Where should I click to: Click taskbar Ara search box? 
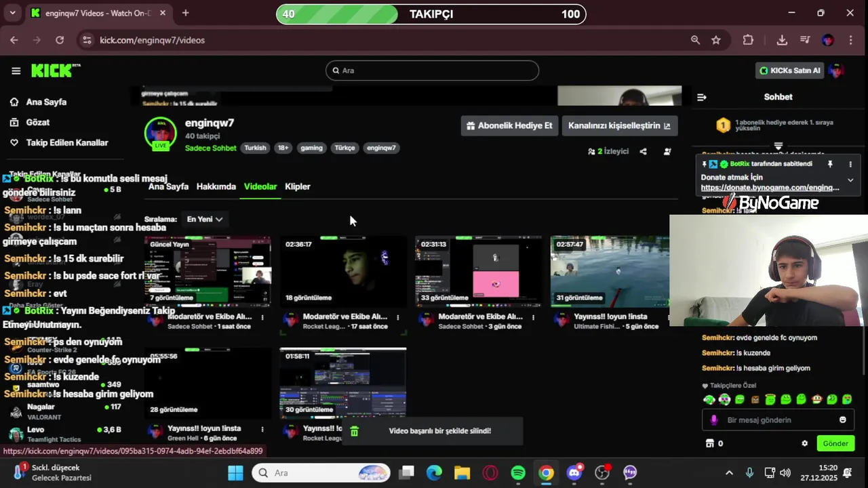[x=321, y=472]
